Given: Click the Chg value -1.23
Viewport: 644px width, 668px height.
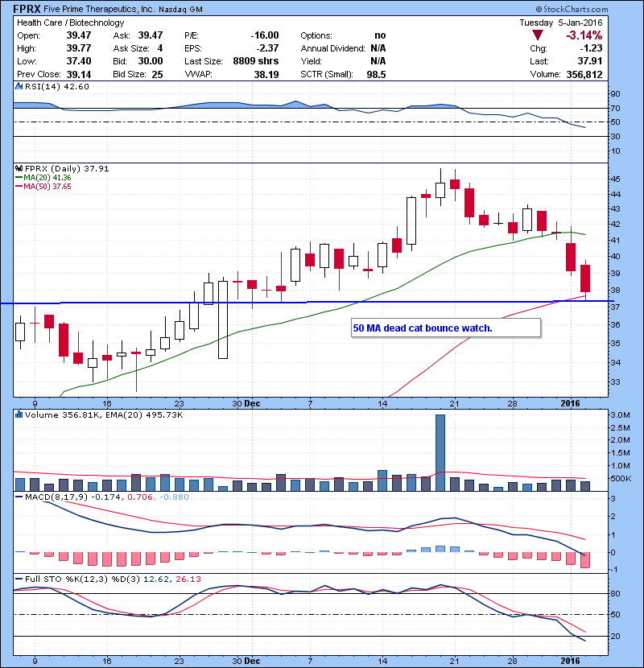Looking at the screenshot, I should pos(591,48).
